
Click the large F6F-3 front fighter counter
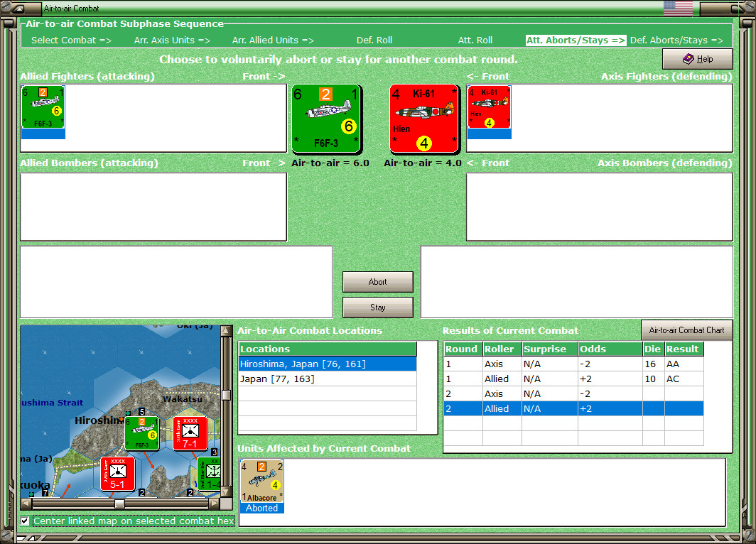[x=326, y=119]
